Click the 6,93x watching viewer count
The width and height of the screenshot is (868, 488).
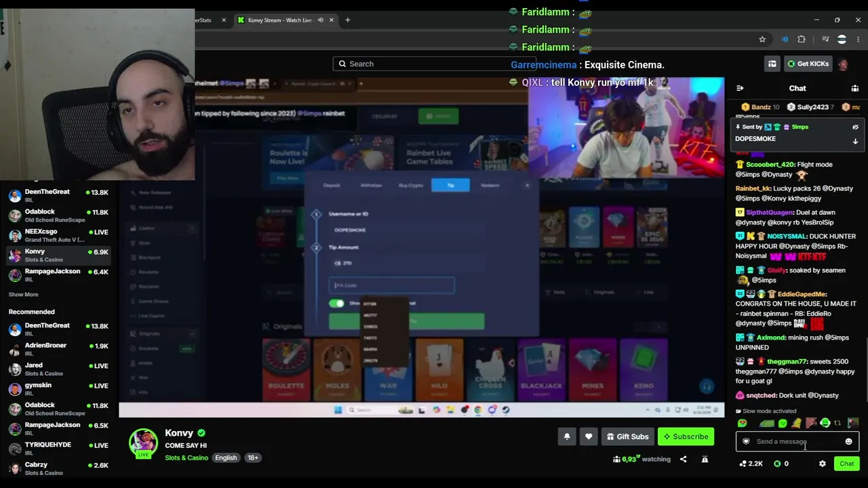point(642,459)
